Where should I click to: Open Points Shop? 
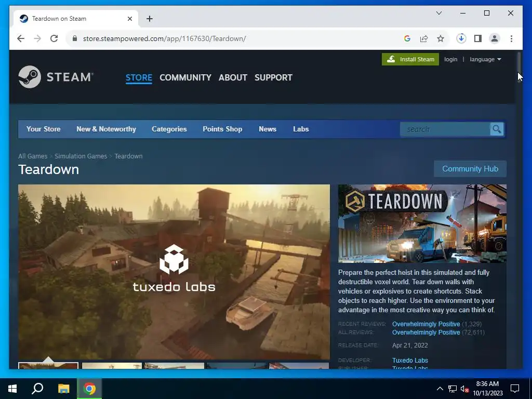(222, 129)
